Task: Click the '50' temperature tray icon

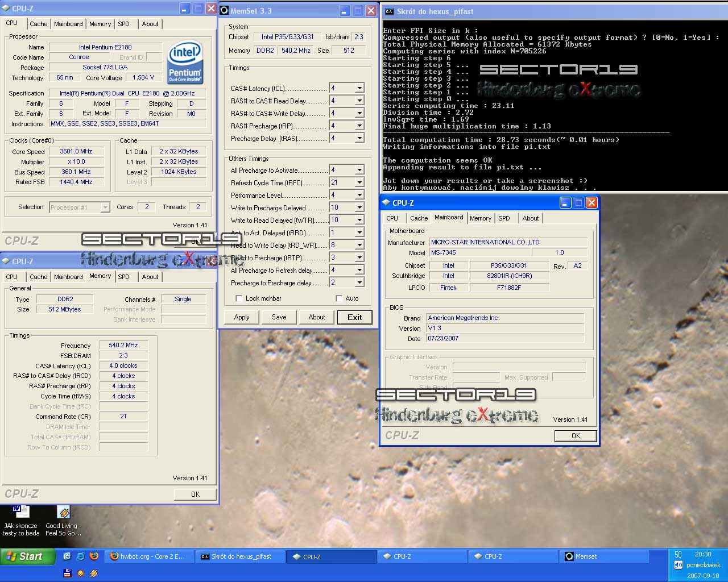Action: pos(678,554)
